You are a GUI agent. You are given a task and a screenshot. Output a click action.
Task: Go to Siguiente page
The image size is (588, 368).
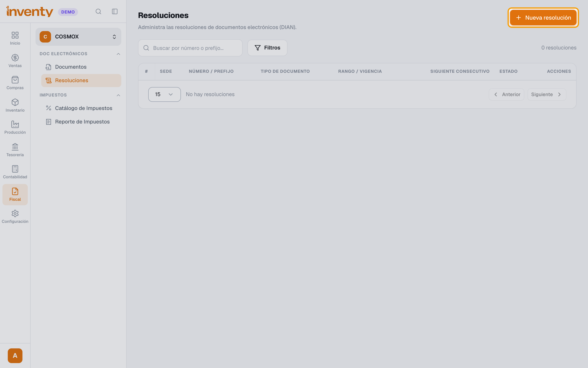(x=547, y=94)
